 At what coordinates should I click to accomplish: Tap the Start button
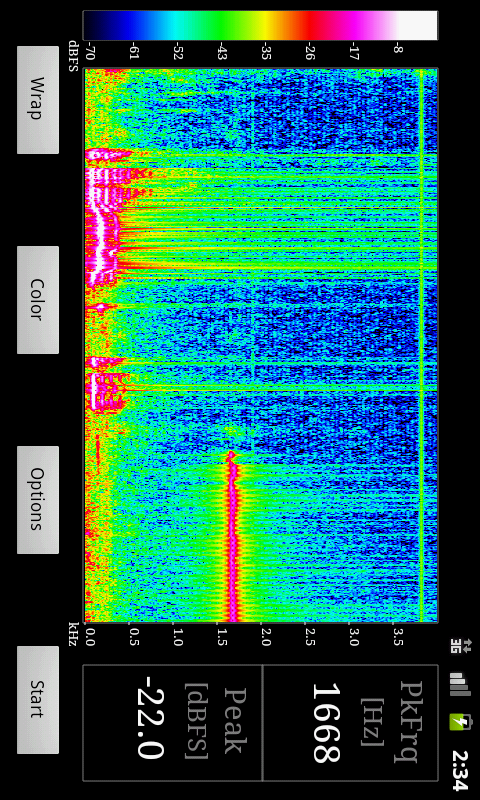[38, 700]
